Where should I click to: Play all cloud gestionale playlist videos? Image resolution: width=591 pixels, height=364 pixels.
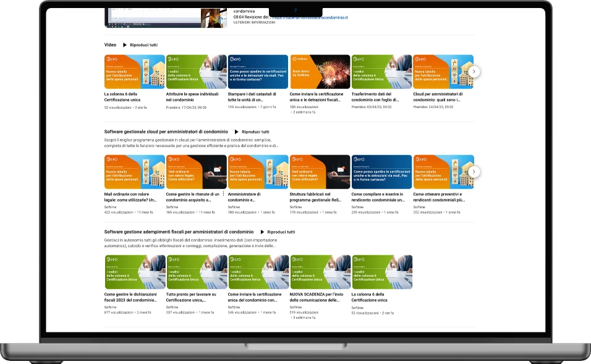point(252,132)
